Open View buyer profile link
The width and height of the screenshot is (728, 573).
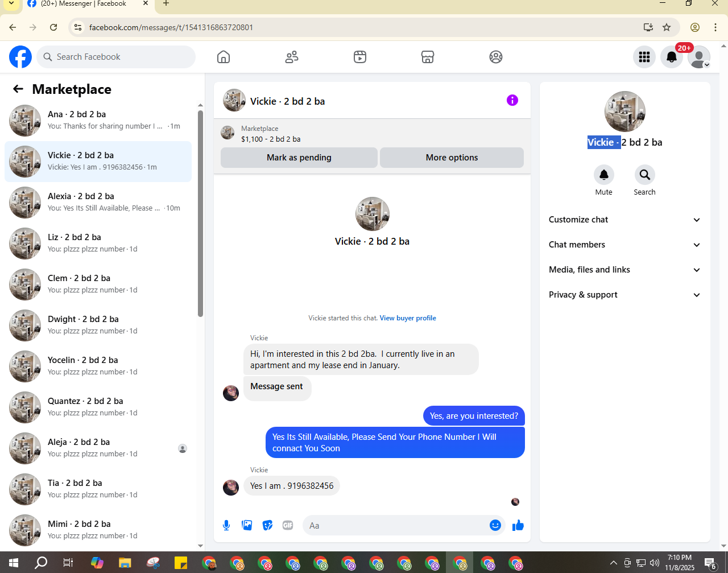point(408,318)
